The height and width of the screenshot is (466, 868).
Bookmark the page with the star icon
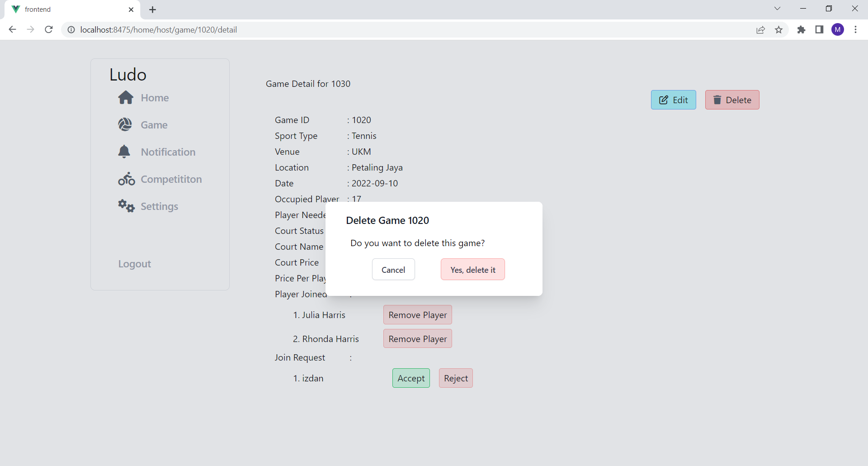coord(778,30)
